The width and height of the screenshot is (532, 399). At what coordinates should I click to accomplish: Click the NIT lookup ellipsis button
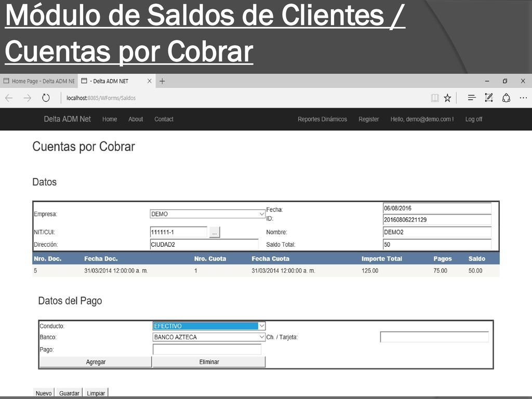215,232
